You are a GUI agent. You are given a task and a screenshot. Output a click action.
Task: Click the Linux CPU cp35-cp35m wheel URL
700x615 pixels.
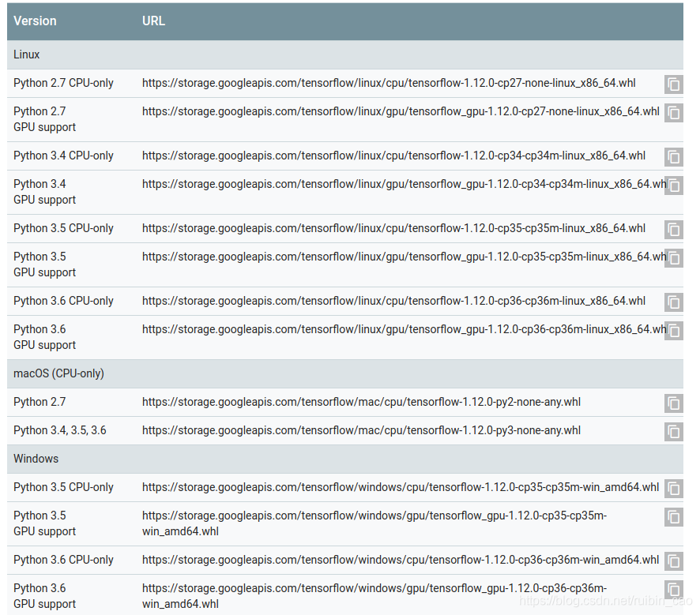pyautogui.click(x=393, y=228)
